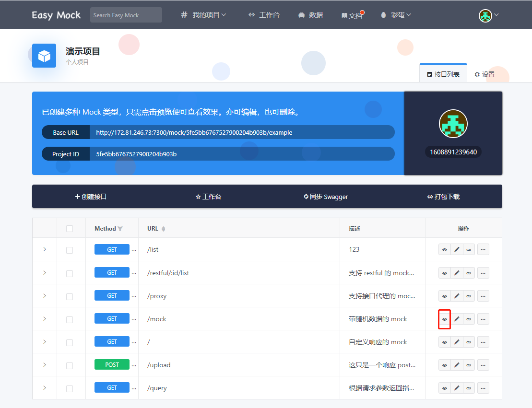Click the large avatar in dark panel
This screenshot has height=408, width=532.
coord(453,124)
